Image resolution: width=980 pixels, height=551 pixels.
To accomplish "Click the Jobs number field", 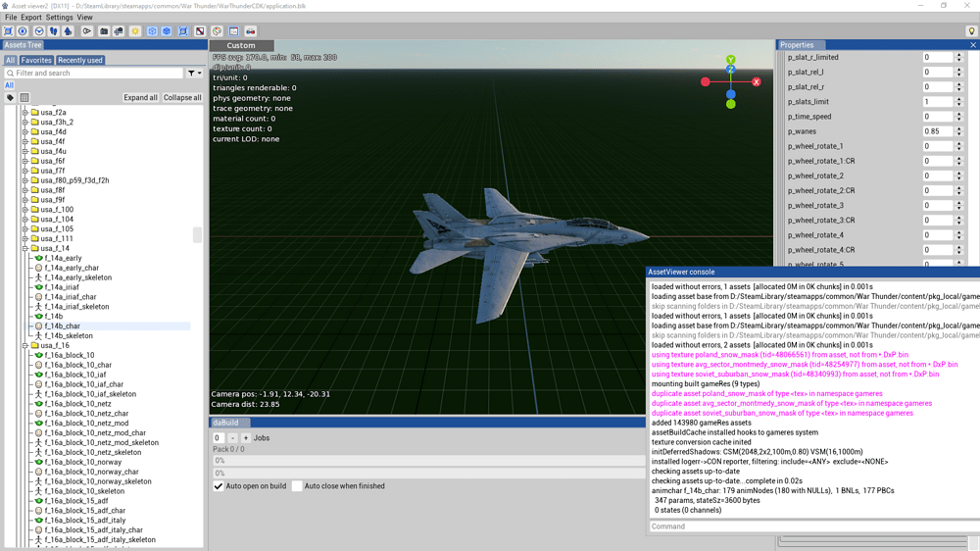I will [x=219, y=438].
